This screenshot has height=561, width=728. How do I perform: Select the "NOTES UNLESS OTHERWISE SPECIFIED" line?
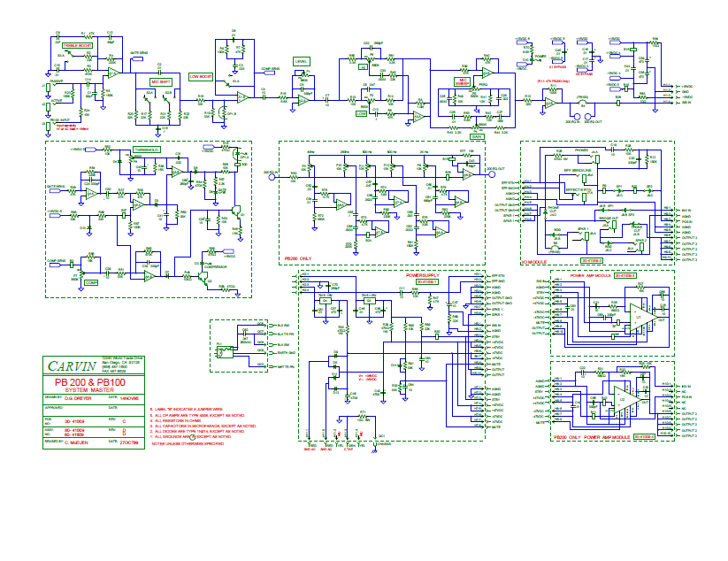tap(188, 443)
